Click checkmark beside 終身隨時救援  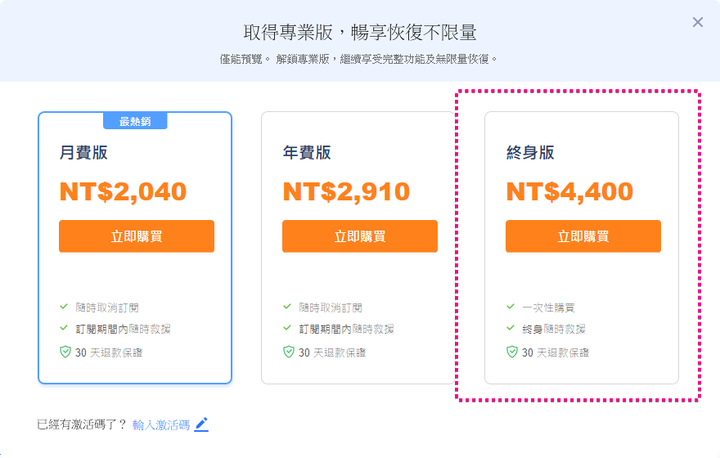tap(511, 328)
